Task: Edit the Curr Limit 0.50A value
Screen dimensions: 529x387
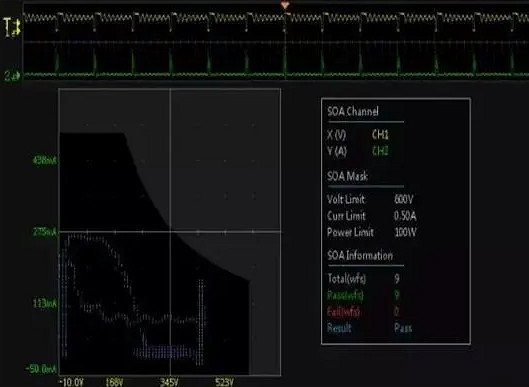Action: point(405,216)
